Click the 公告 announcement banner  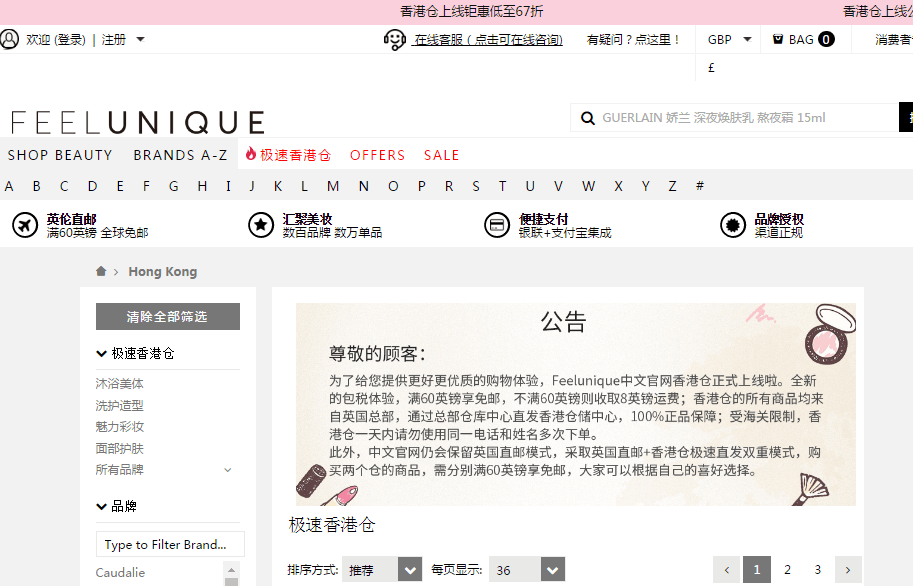pyautogui.click(x=576, y=404)
